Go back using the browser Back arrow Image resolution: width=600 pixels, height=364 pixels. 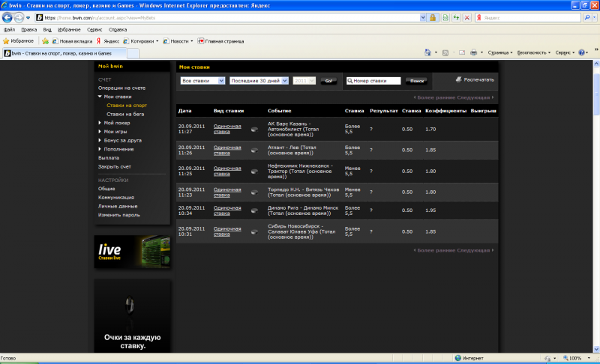tap(7, 17)
